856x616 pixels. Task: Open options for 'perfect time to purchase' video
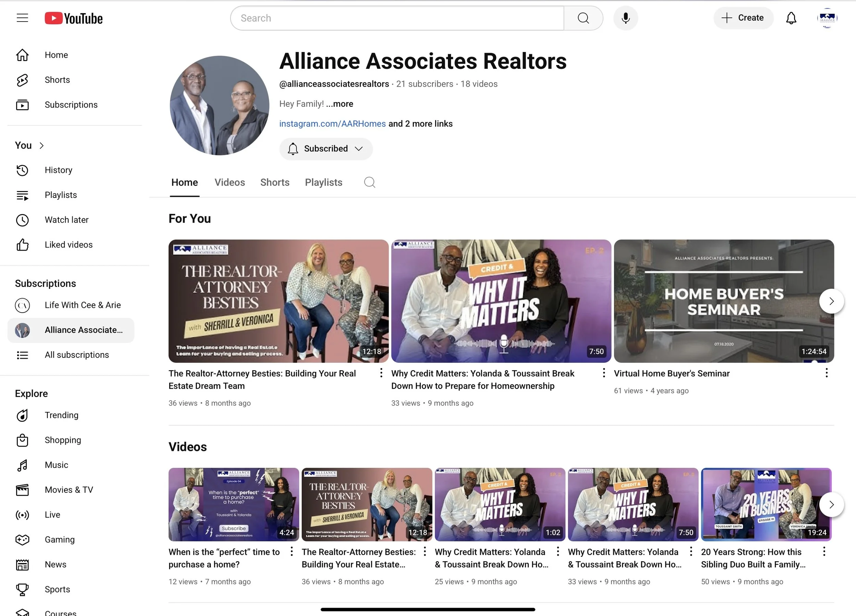[x=291, y=552]
